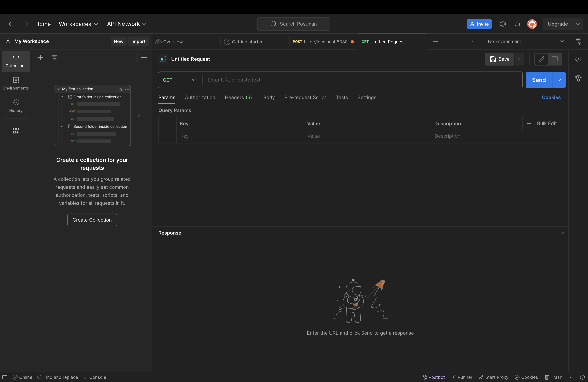Screen dimensions: 588x382
Task: Toggle the sidebar icon in status bar
Action: point(5,377)
